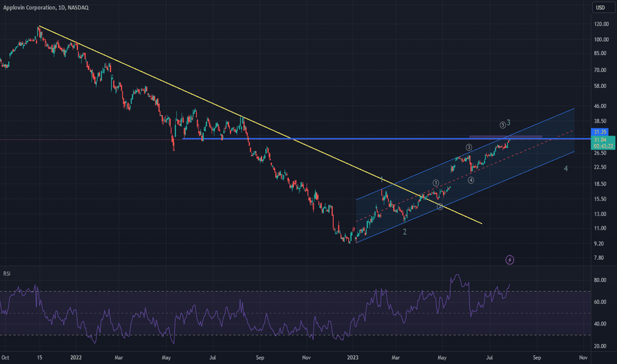Select the yellow descending trend line
Image resolution: width=617 pixels, height=364 pixels.
(260, 124)
